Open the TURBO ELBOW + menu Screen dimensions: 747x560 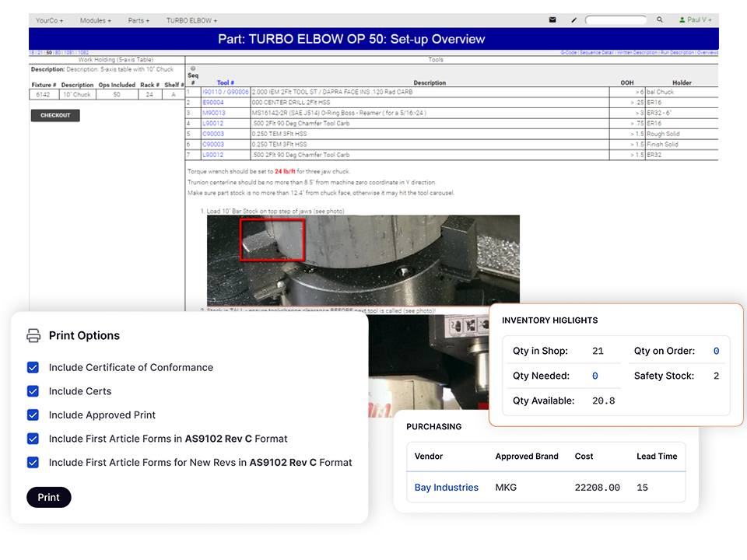click(191, 20)
